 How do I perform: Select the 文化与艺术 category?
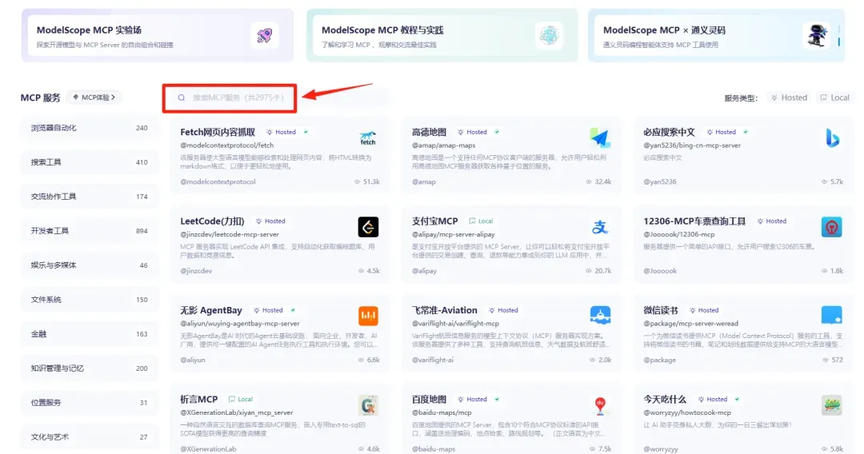[x=89, y=437]
